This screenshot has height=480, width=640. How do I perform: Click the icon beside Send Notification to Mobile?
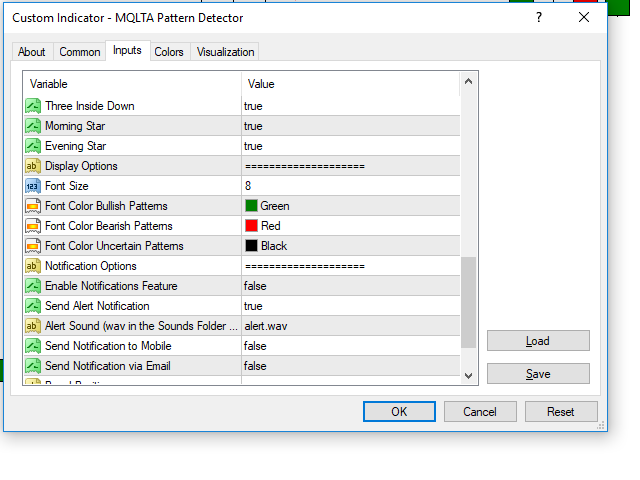coord(33,346)
